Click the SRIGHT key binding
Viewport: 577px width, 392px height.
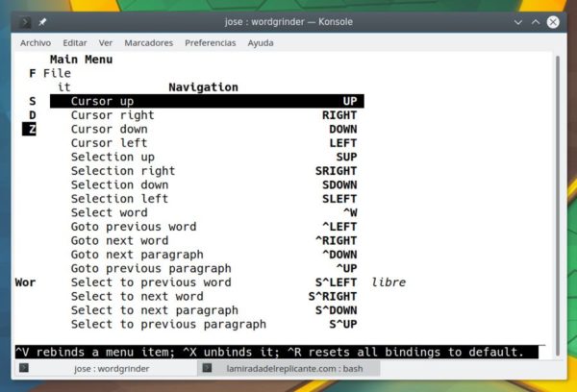(336, 171)
